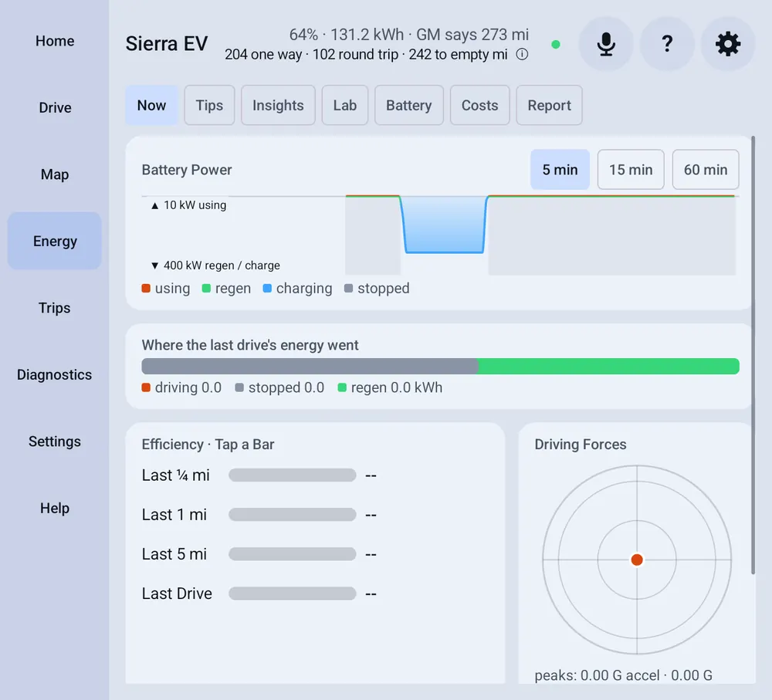Click the 'Battery Power' heading
This screenshot has height=700, width=772.
tap(187, 170)
